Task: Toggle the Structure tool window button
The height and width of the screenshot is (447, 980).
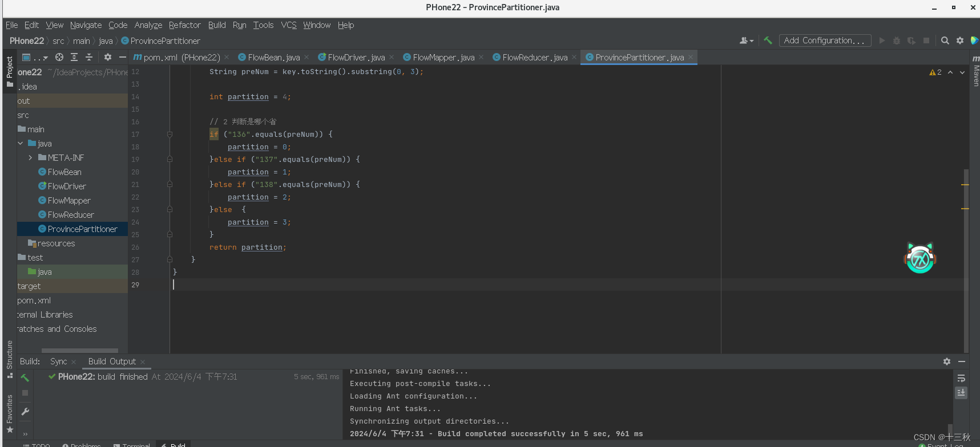Action: pyautogui.click(x=9, y=359)
